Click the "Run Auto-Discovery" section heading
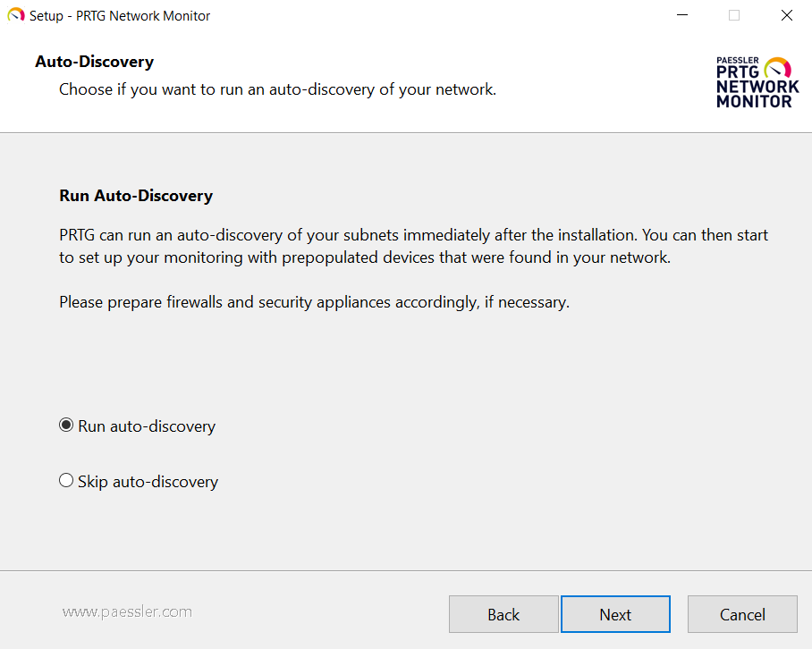Image resolution: width=812 pixels, height=649 pixels. (136, 195)
